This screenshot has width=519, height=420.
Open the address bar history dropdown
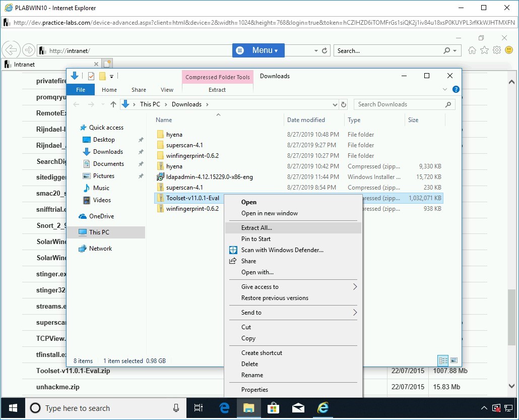335,104
